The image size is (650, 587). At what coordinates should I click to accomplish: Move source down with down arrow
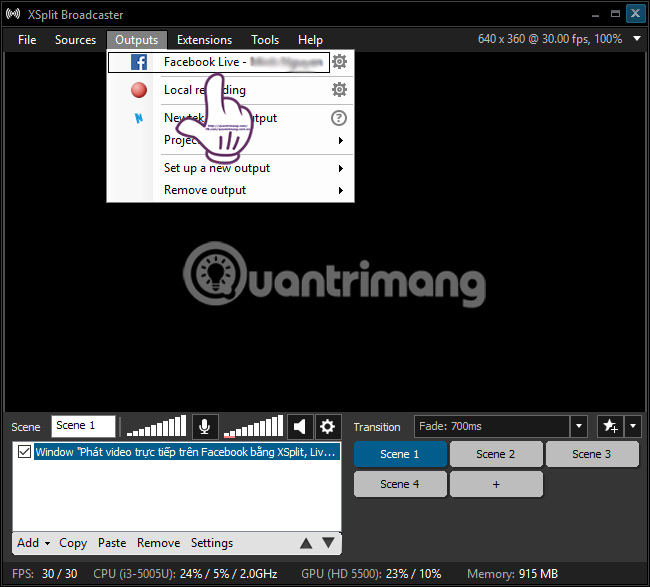[328, 543]
